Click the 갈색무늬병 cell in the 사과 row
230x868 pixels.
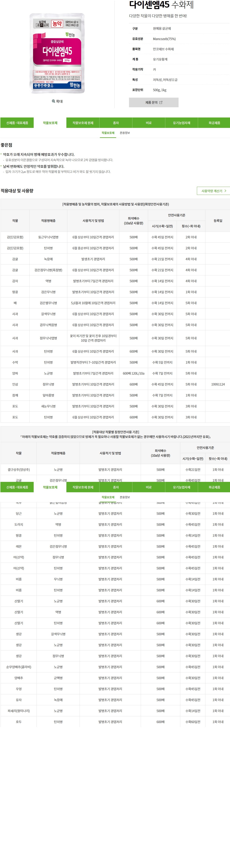point(48,314)
